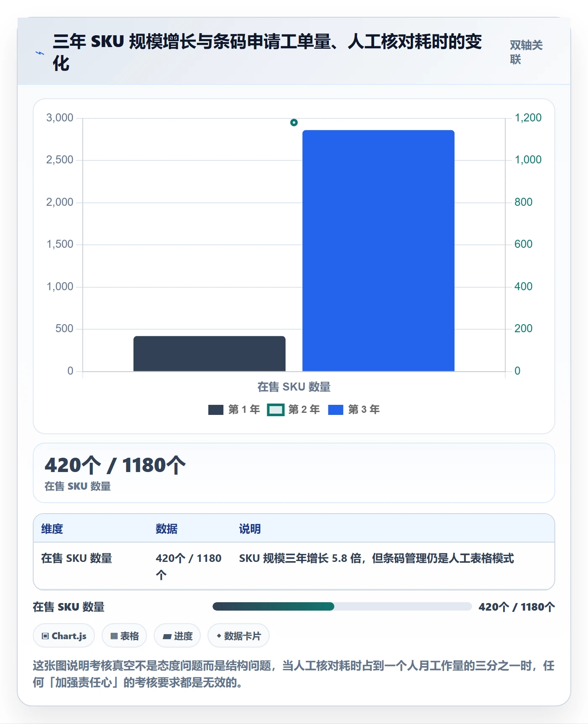Click the 在售 SKU 数量 caption under the card value
Screen dimensions: 588x724
click(78, 486)
